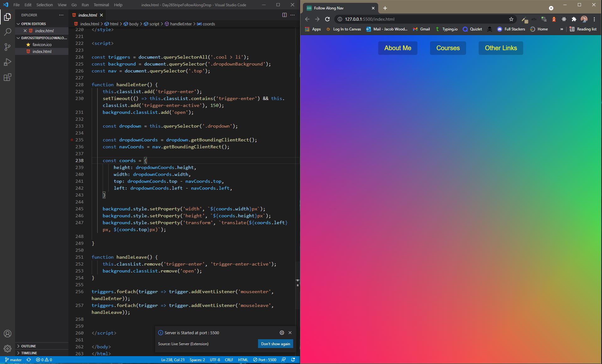Open the Selection menu
The height and width of the screenshot is (364, 602).
click(x=45, y=5)
